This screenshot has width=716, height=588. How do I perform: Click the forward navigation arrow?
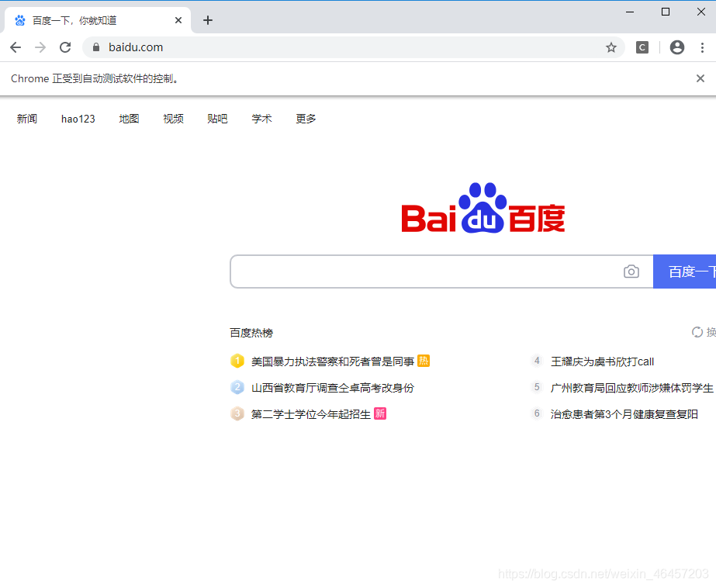pyautogui.click(x=40, y=47)
